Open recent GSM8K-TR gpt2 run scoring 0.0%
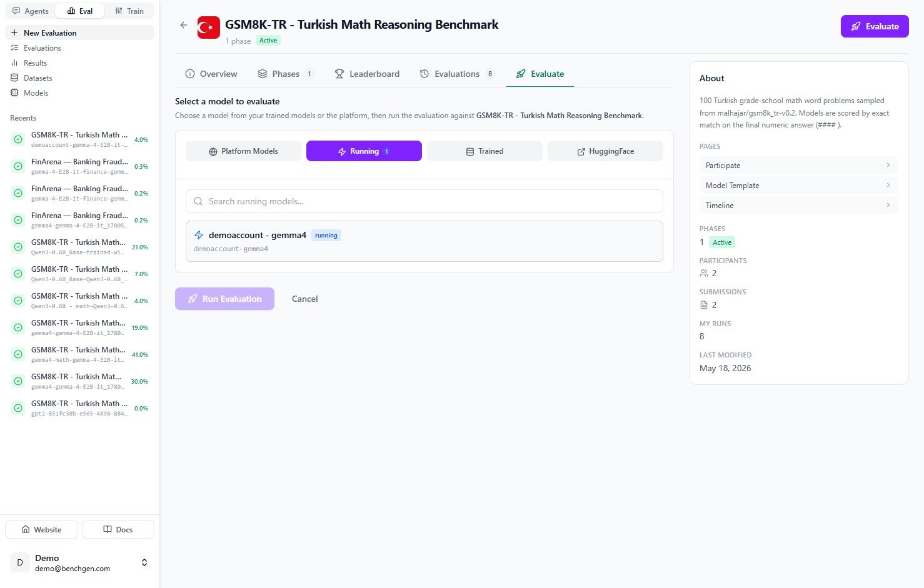 click(79, 408)
